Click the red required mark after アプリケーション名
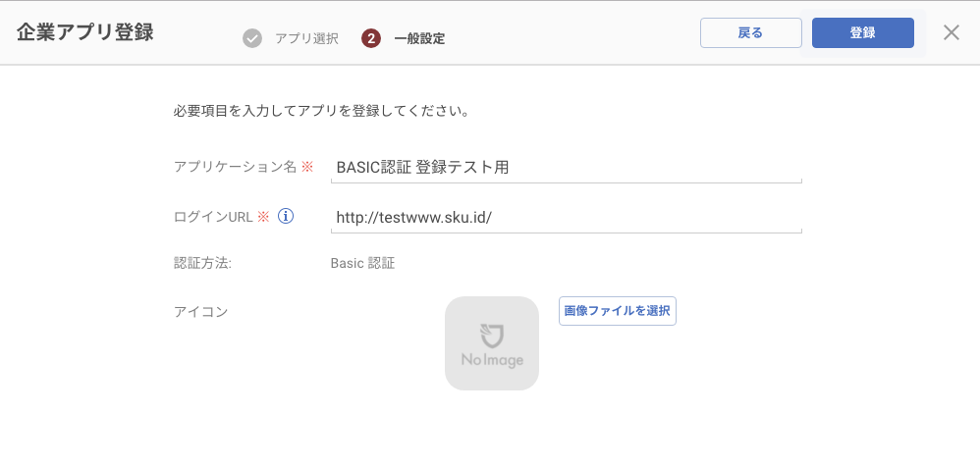This screenshot has width=980, height=466. pos(306,167)
